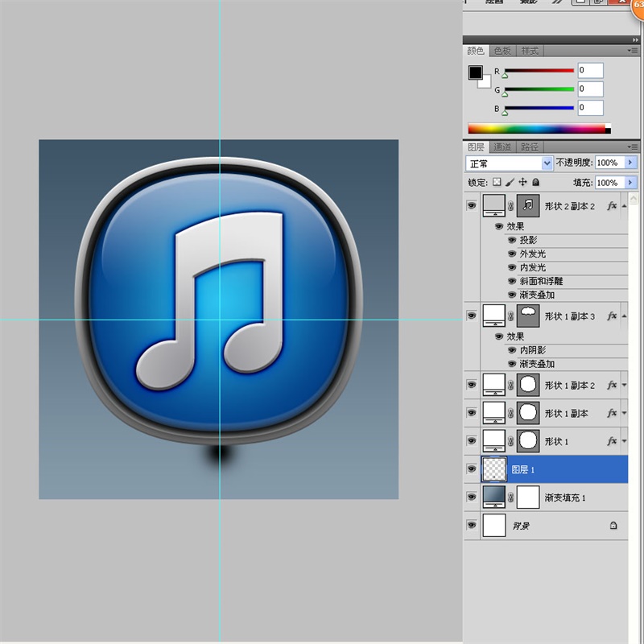Click the lock image pixels brush icon
644x644 pixels.
click(x=510, y=183)
